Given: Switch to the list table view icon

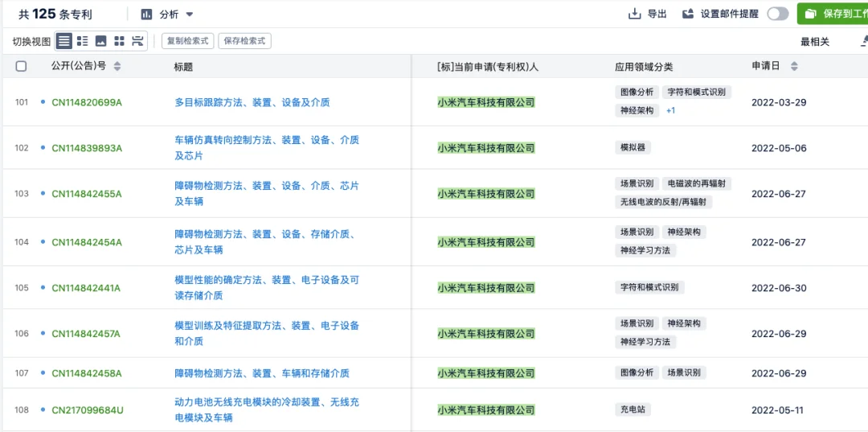Looking at the screenshot, I should [64, 41].
